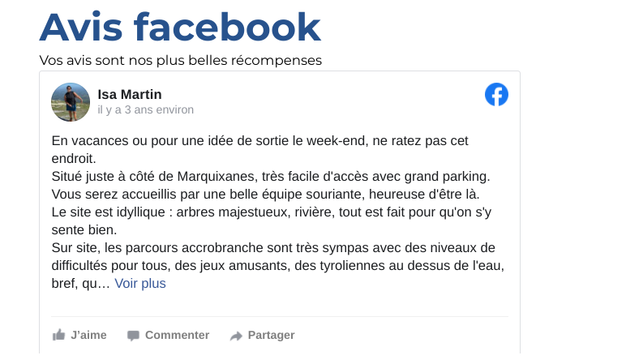
Task: Click the share arrow icon beside Partager
Action: tap(236, 336)
